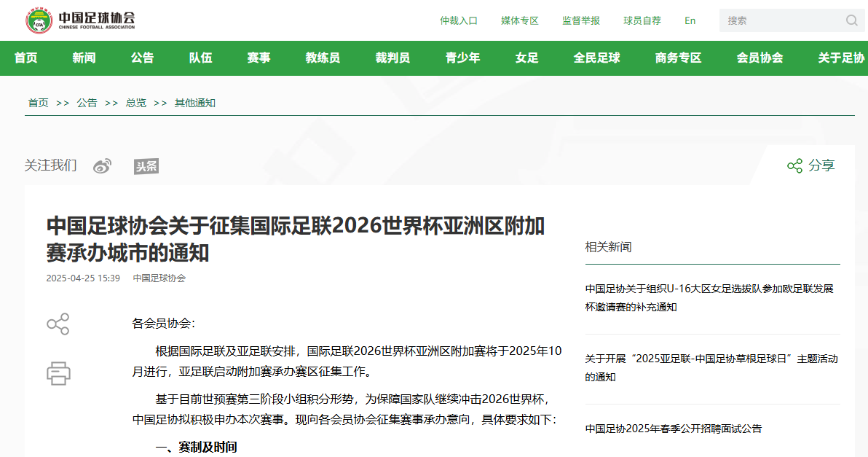The width and height of the screenshot is (868, 457).
Task: Click the Chinese Football Association logo
Action: 80,20
